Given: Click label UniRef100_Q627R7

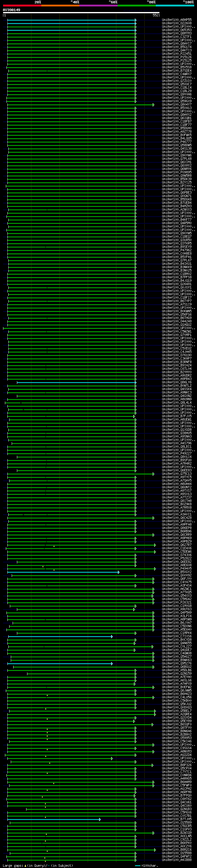Looking at the screenshot, I should tap(177, 545).
